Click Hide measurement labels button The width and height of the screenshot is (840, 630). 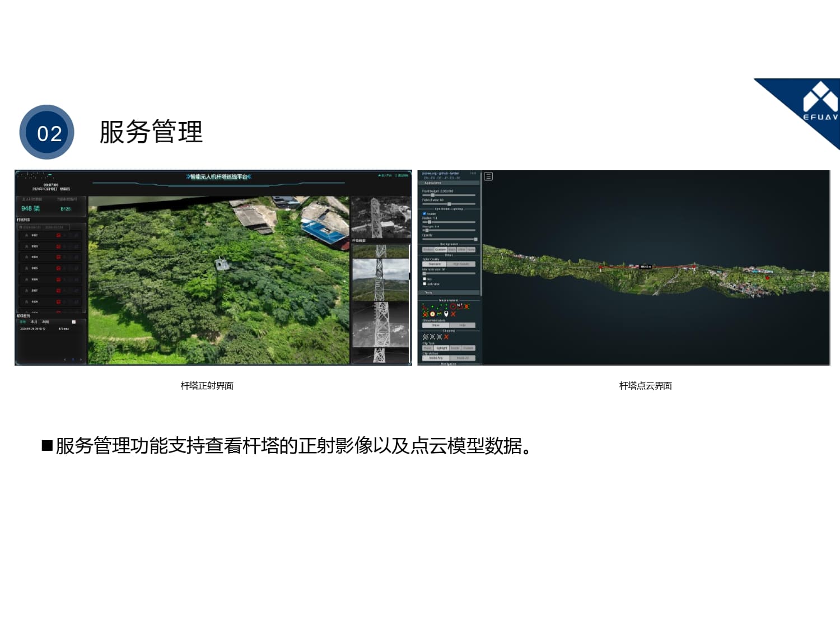click(463, 325)
